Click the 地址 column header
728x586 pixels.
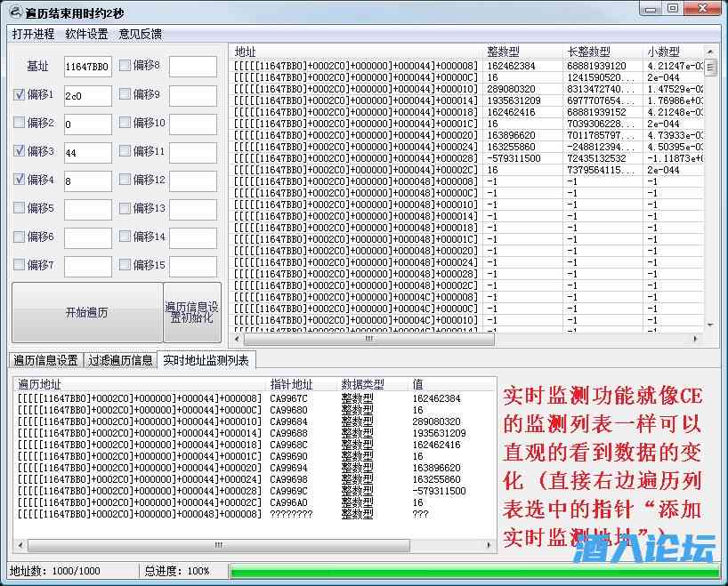(245, 52)
